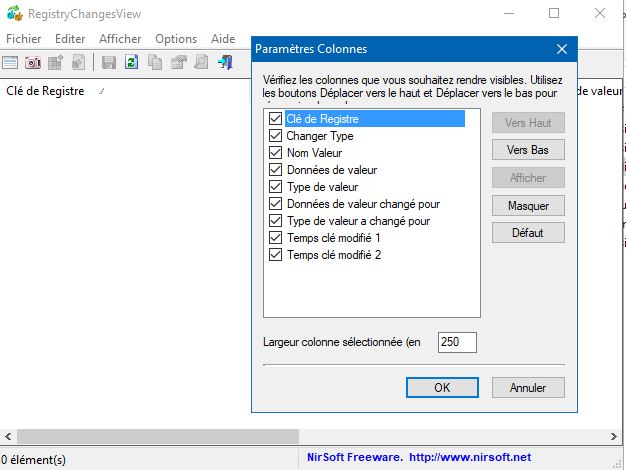Image resolution: width=626 pixels, height=470 pixels.
Task: Restore columns with the Défaut button
Action: [528, 232]
